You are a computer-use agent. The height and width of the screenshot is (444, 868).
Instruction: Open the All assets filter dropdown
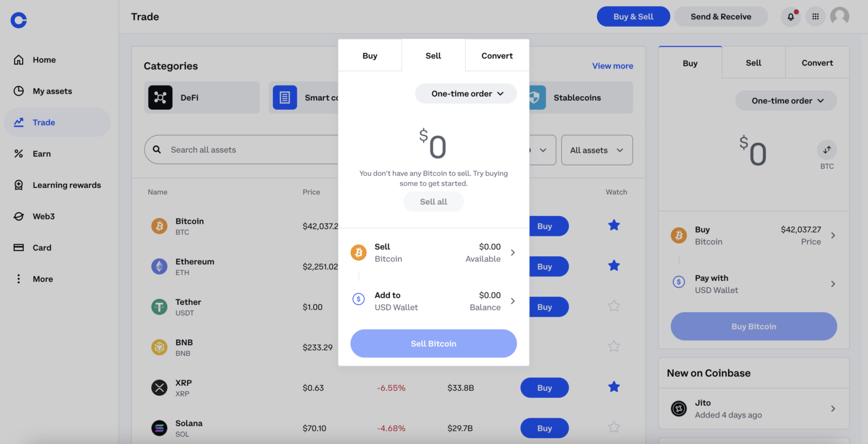point(597,150)
